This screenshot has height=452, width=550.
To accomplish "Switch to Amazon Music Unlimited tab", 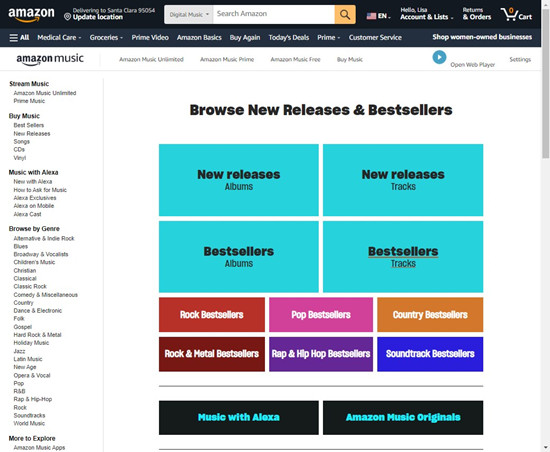I will (x=151, y=59).
